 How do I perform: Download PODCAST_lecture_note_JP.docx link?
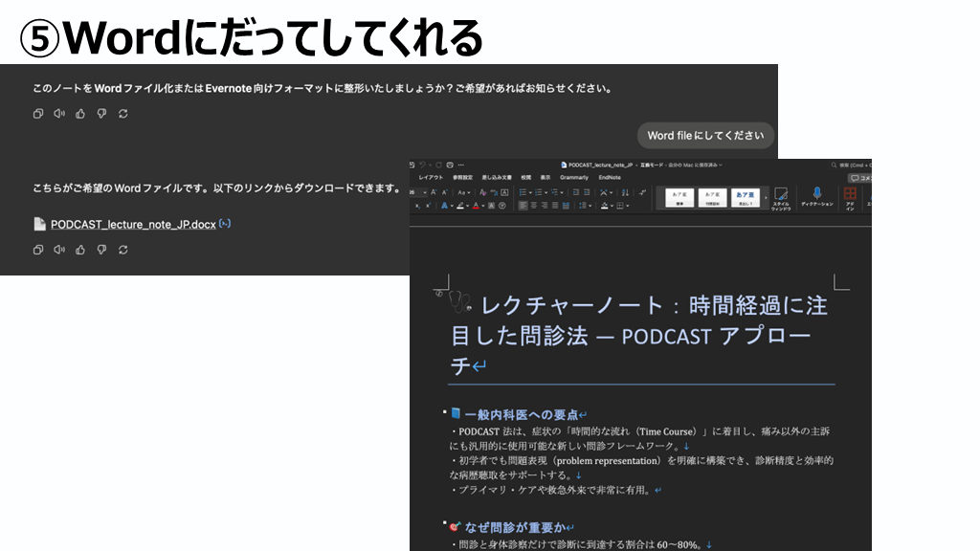133,224
